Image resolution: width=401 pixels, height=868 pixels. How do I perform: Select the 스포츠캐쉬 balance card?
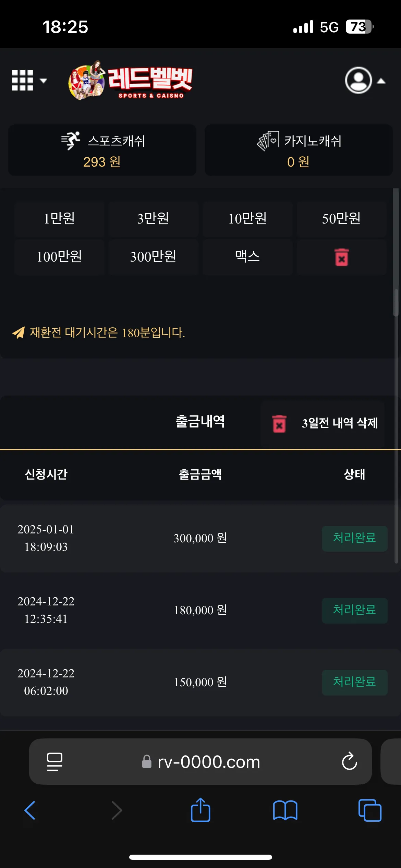[102, 150]
